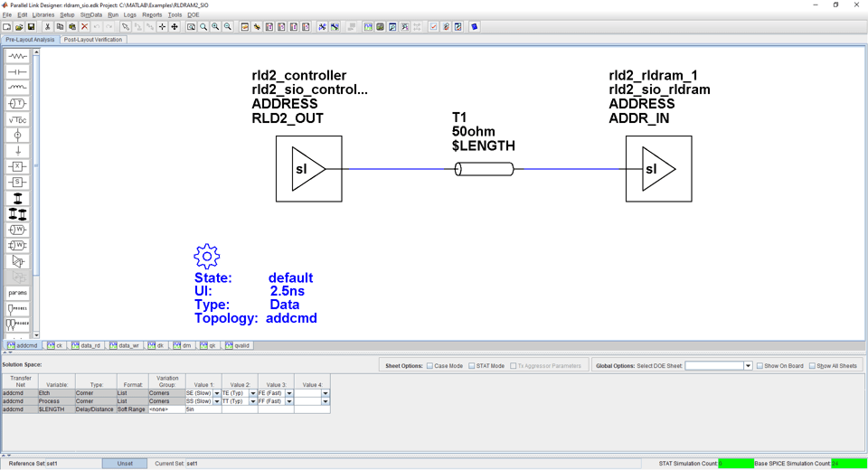Click the Unset button in status bar
The image size is (868, 470).
(125, 464)
